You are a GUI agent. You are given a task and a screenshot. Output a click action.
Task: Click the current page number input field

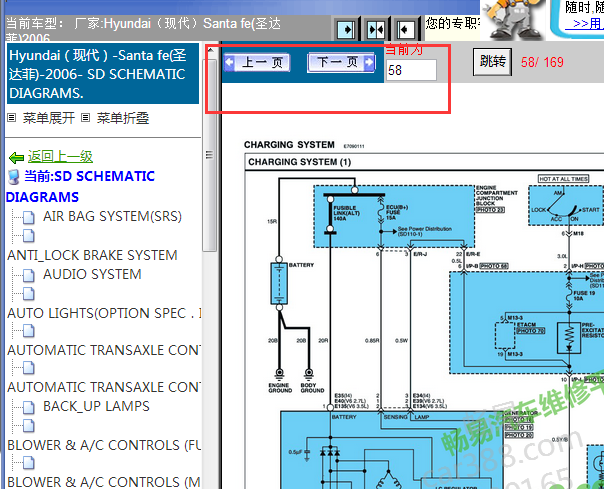(x=411, y=70)
